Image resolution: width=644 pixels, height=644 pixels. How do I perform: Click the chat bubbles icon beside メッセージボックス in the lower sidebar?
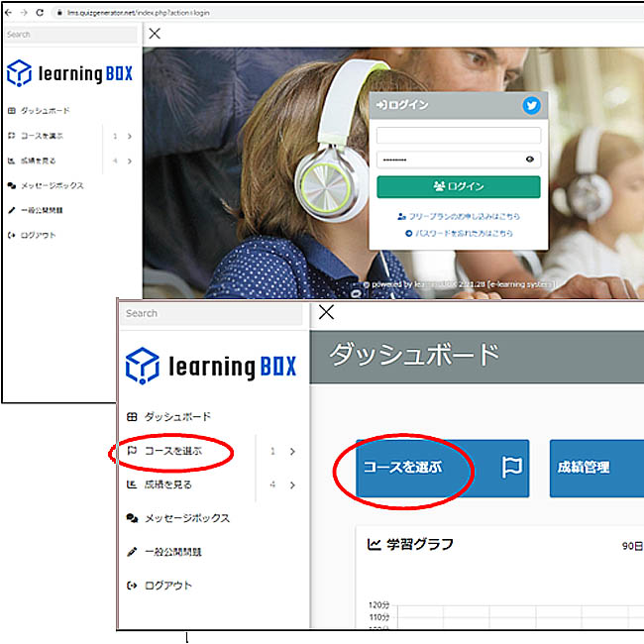pos(132,518)
